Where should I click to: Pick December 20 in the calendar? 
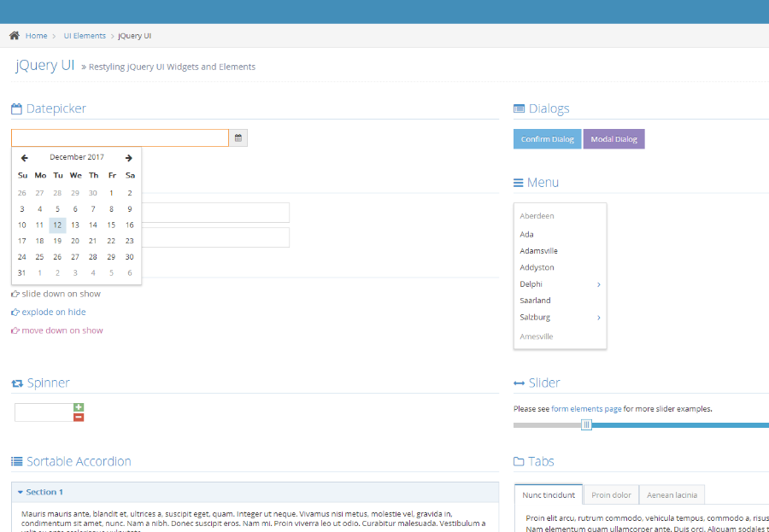tap(75, 242)
